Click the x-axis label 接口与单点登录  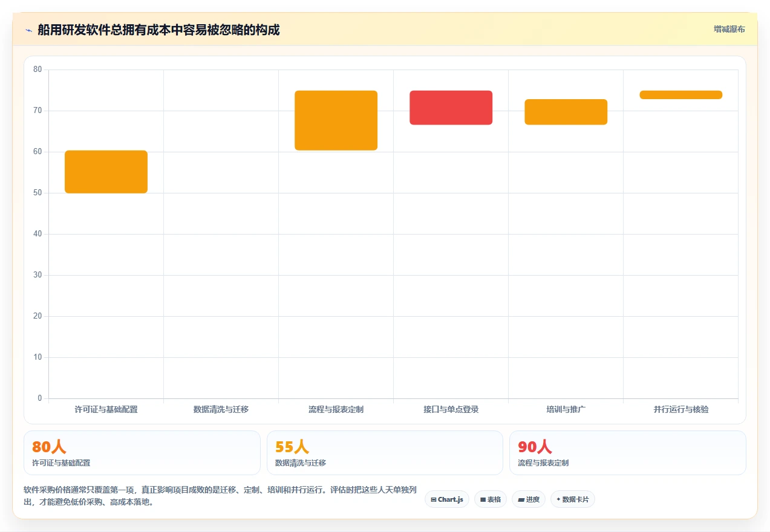tap(451, 409)
